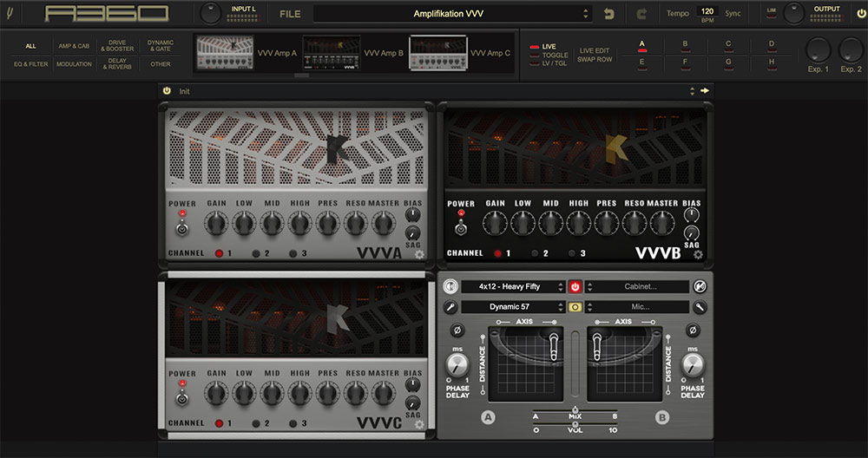
Task: Select scene slot H
Action: pos(772,63)
